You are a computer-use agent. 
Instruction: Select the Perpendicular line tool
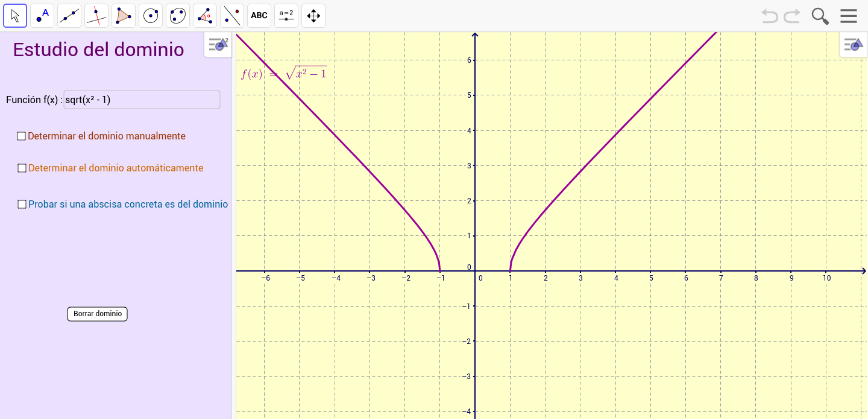(96, 16)
